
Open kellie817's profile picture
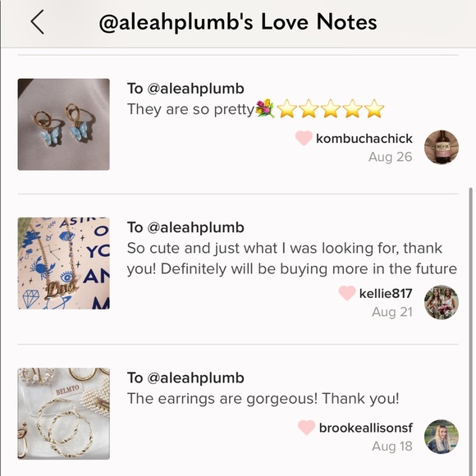pos(441,302)
